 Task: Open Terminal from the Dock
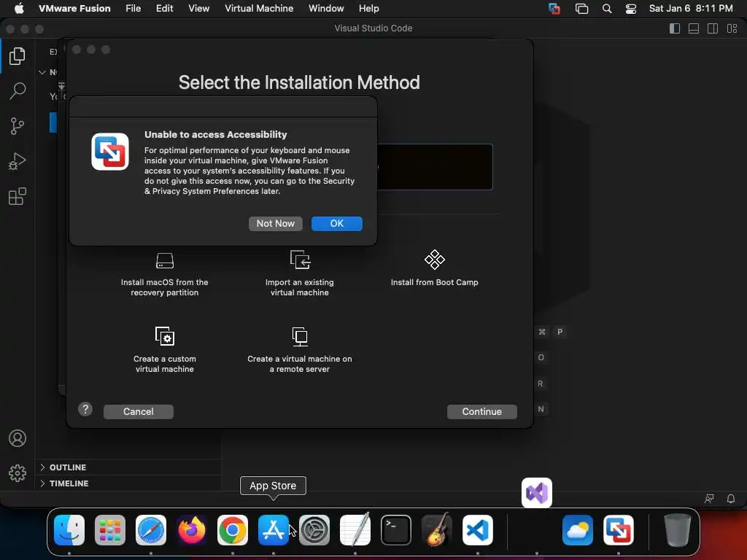(396, 530)
